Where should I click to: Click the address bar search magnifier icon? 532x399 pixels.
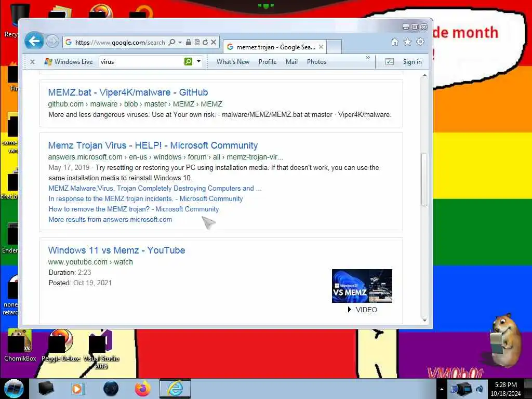point(172,42)
